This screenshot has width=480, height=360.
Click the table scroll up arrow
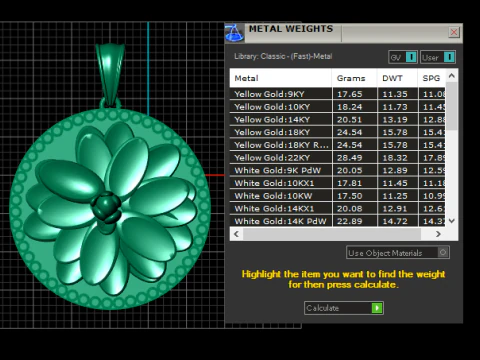[x=452, y=76]
